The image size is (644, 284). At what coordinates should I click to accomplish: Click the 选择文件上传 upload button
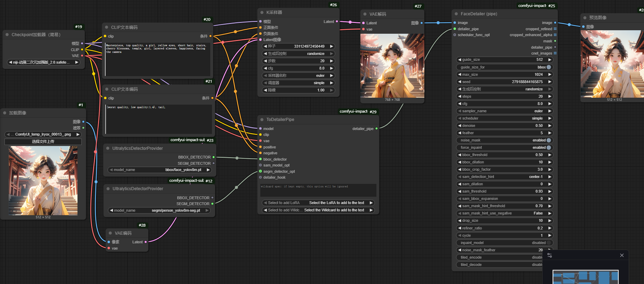pyautogui.click(x=43, y=141)
